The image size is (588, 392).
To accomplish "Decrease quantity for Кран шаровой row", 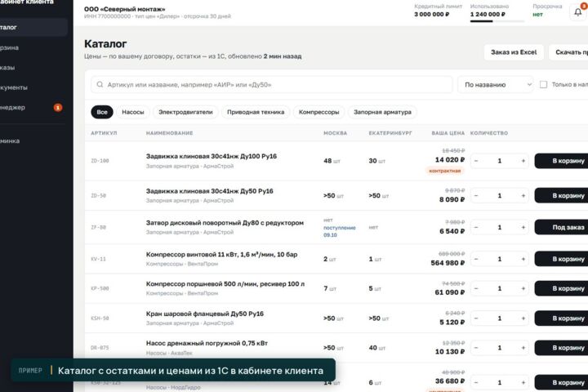I will 476,318.
